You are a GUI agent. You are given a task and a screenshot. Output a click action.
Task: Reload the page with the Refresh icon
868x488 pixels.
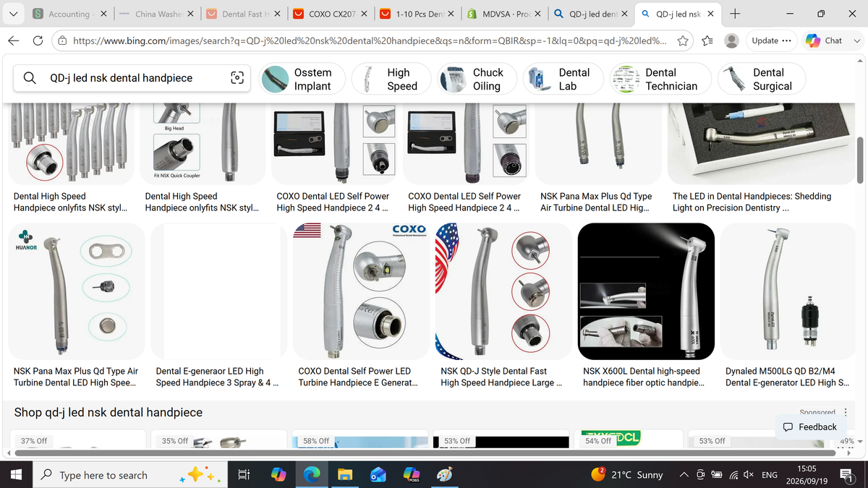tap(38, 41)
